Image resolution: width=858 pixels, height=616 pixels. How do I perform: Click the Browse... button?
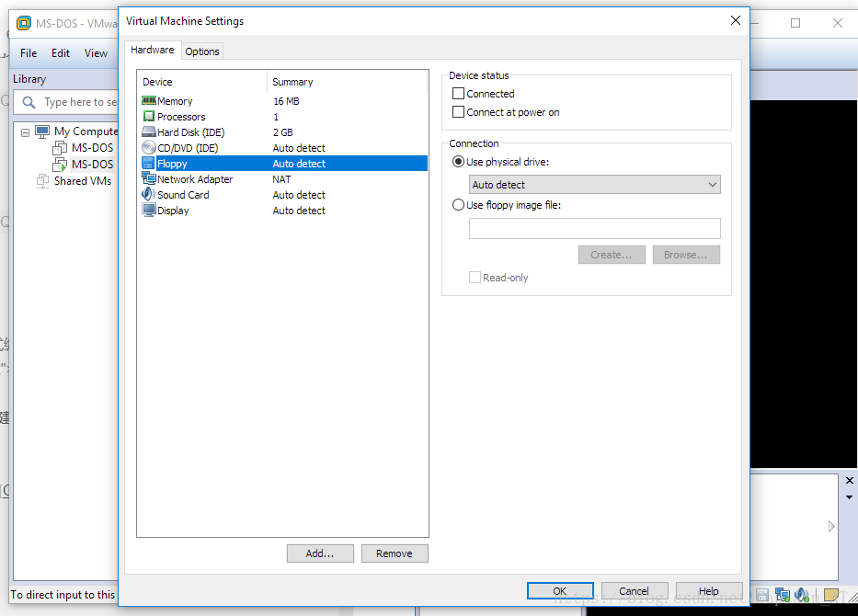coord(686,255)
